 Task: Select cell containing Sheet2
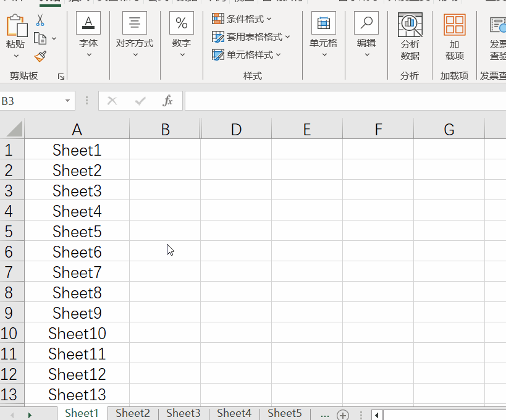pyautogui.click(x=77, y=170)
